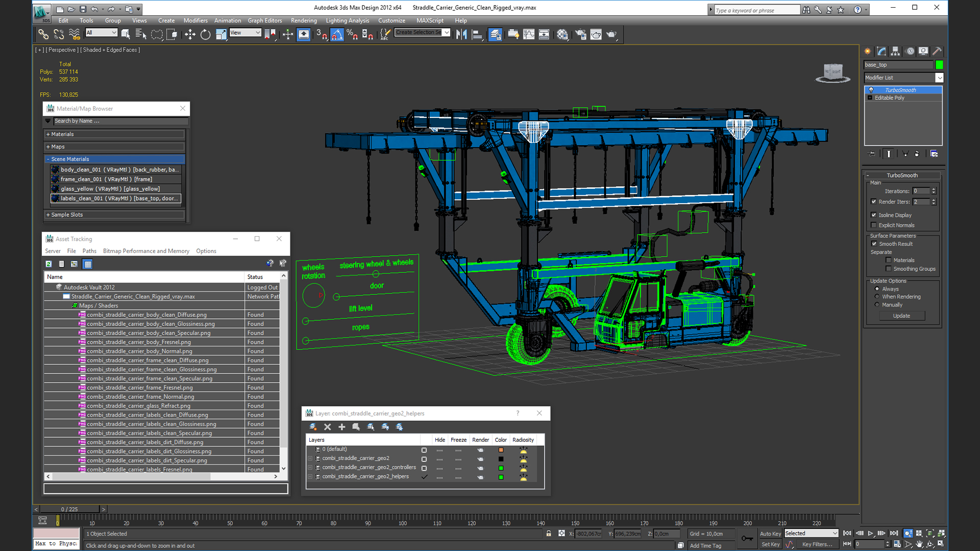Click the Render Production teapot icon

611,34
